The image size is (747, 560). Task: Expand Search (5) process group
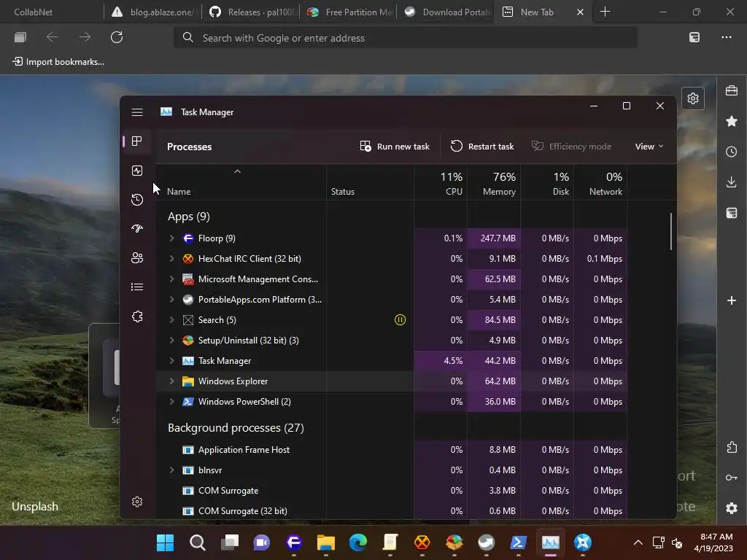tap(172, 320)
